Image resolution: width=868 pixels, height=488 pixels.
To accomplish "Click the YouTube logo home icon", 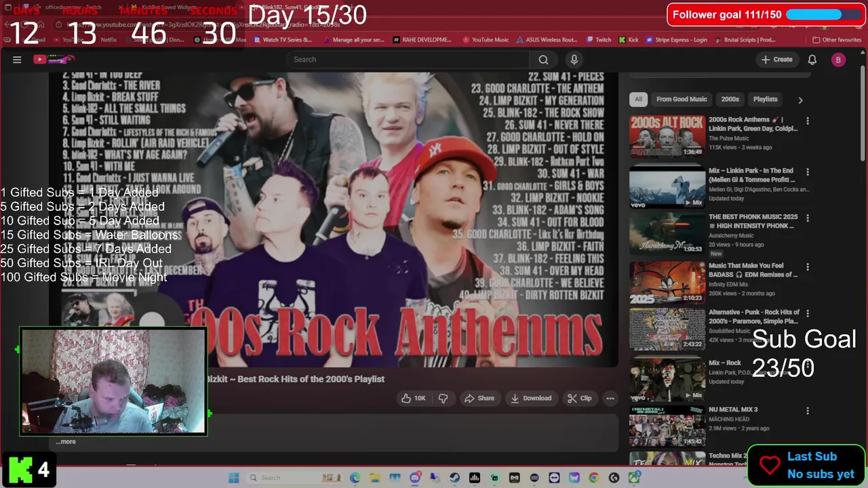I will (x=53, y=60).
